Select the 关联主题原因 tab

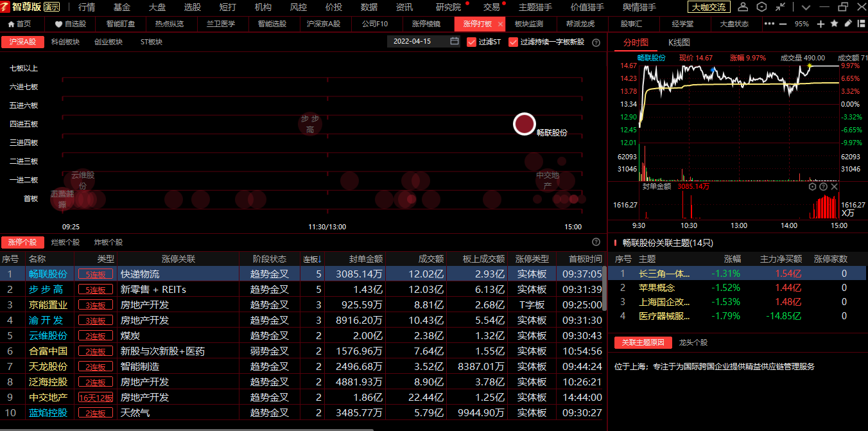[x=643, y=342]
